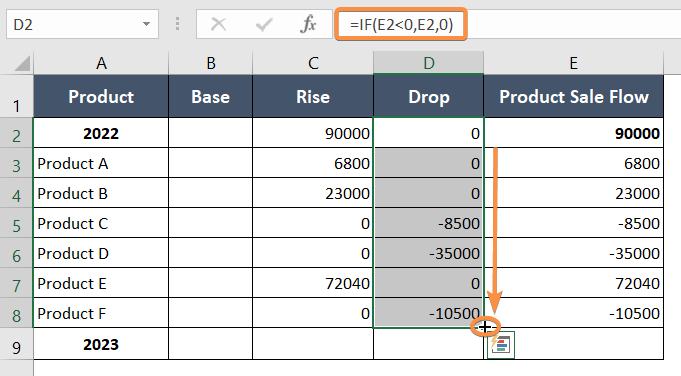Click the Enter checkmark formula bar icon
The width and height of the screenshot is (681, 376).
point(264,24)
